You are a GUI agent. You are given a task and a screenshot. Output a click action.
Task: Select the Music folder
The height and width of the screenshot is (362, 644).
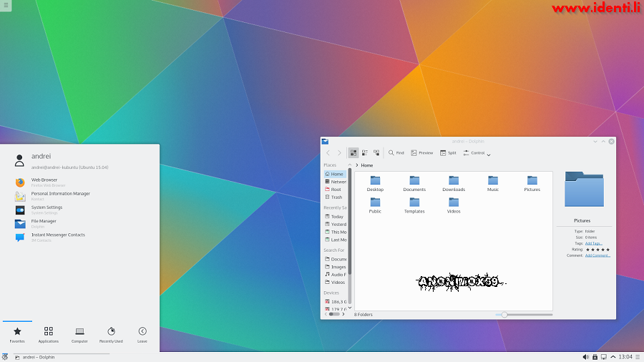click(493, 183)
